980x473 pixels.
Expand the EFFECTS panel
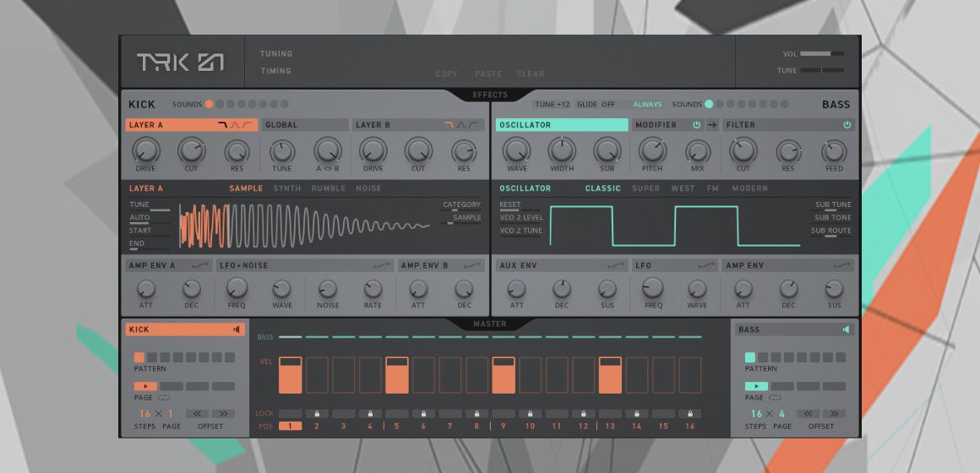click(x=490, y=95)
